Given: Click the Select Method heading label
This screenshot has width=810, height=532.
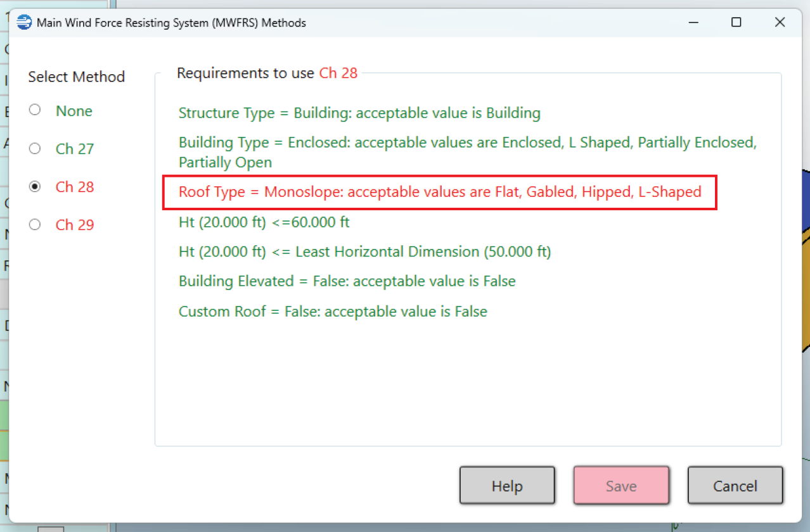Looking at the screenshot, I should tap(76, 77).
